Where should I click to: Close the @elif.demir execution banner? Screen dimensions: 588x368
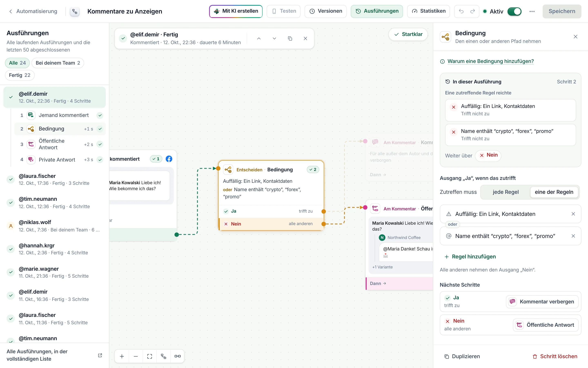tap(305, 38)
